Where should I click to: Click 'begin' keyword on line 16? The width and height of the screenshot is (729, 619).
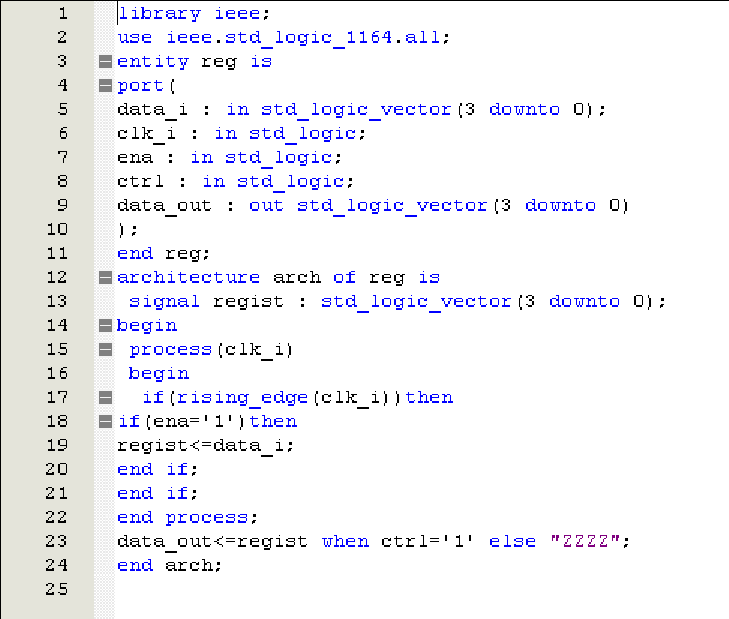tap(159, 373)
